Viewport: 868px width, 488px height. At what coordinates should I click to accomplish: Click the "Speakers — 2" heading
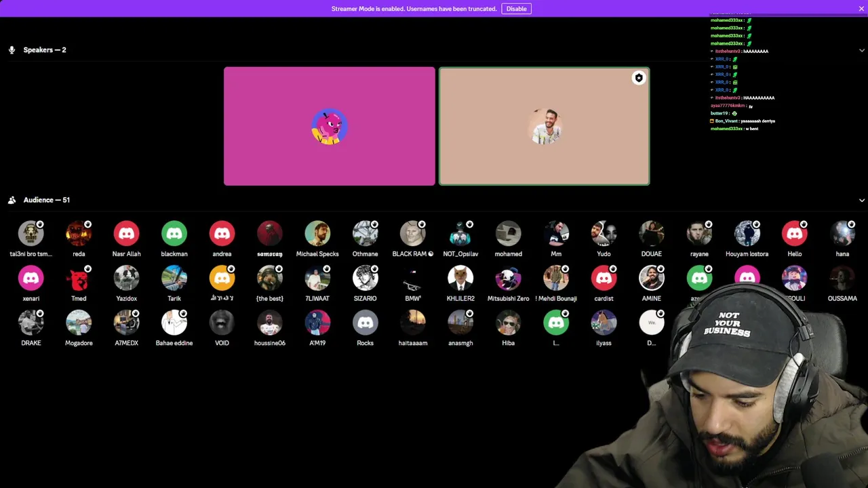click(45, 50)
